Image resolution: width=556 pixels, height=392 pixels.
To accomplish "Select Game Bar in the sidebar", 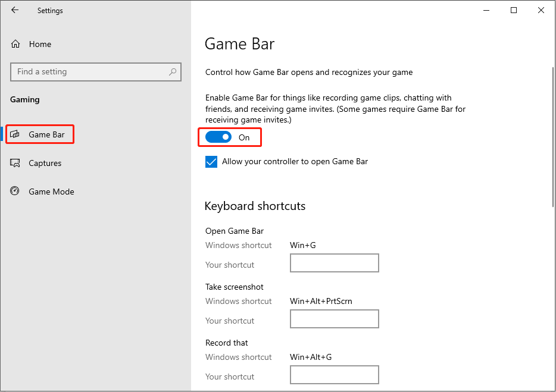I will 40,134.
